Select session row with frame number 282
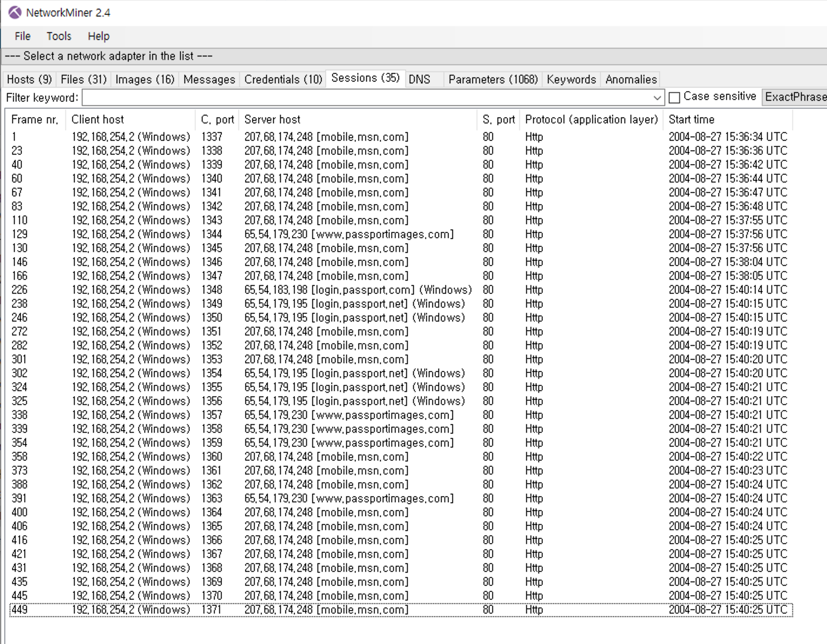The height and width of the screenshot is (644, 827). (401, 345)
